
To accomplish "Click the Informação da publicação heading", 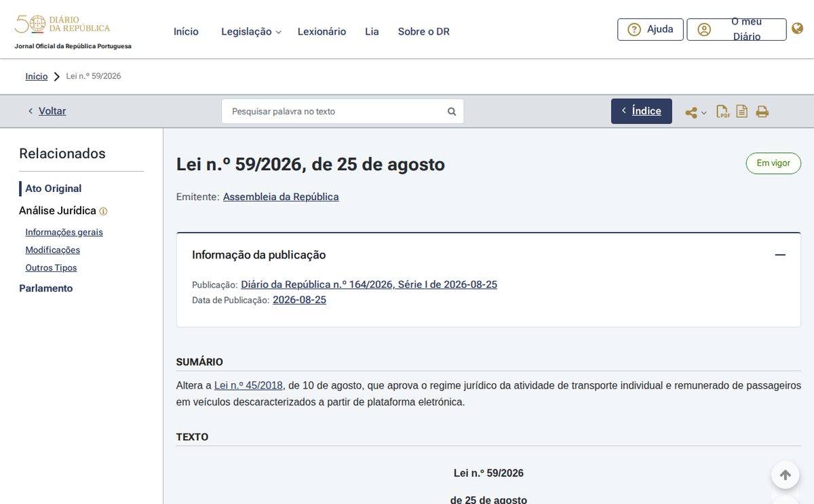I will point(259,255).
